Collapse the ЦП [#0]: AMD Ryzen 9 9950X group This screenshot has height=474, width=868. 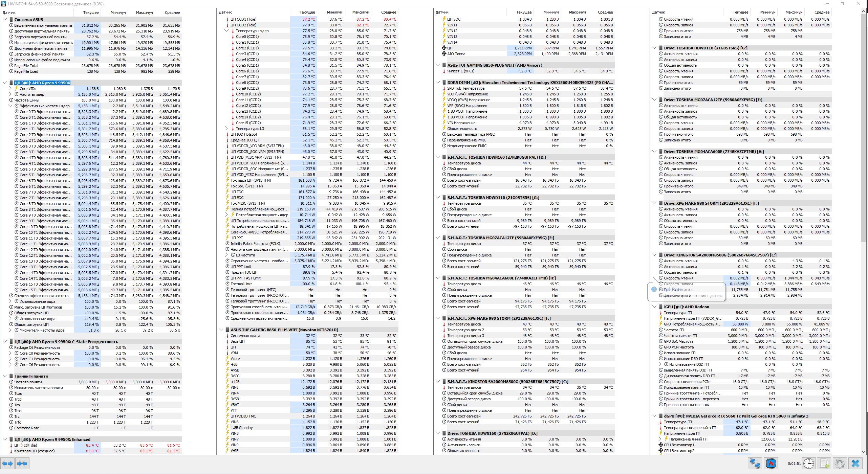[x=5, y=83]
